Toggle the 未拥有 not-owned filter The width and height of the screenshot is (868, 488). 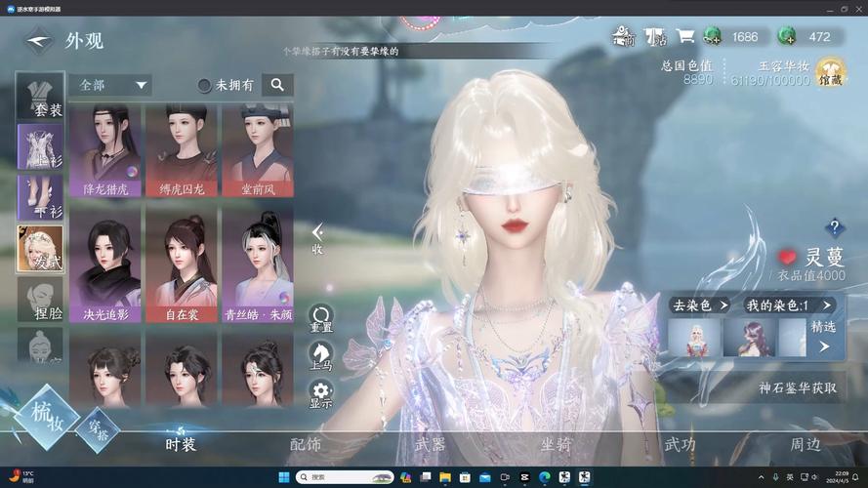226,85
